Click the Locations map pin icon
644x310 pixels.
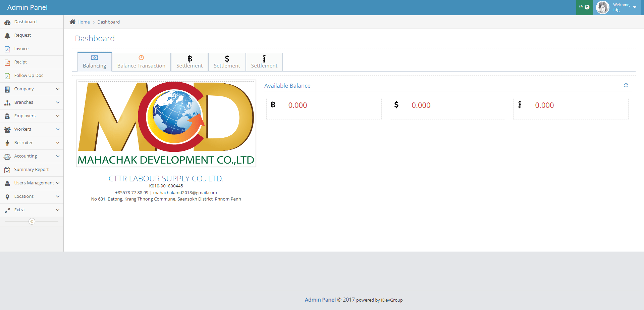(x=7, y=197)
